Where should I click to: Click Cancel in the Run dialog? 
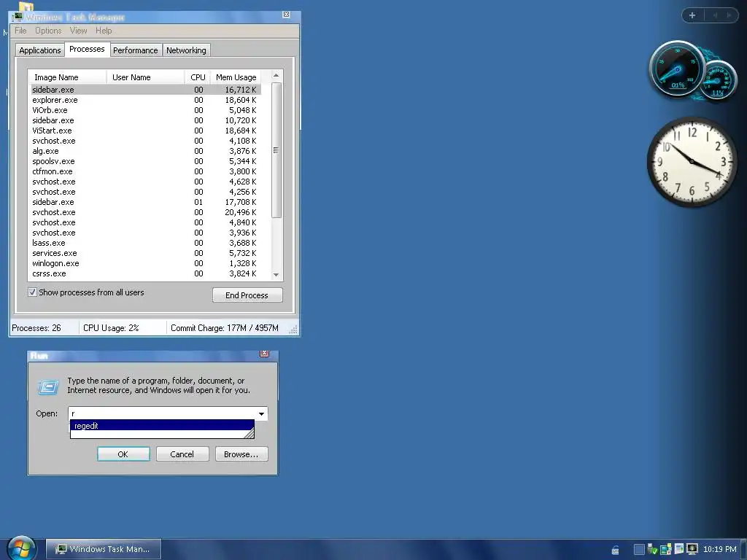click(182, 454)
